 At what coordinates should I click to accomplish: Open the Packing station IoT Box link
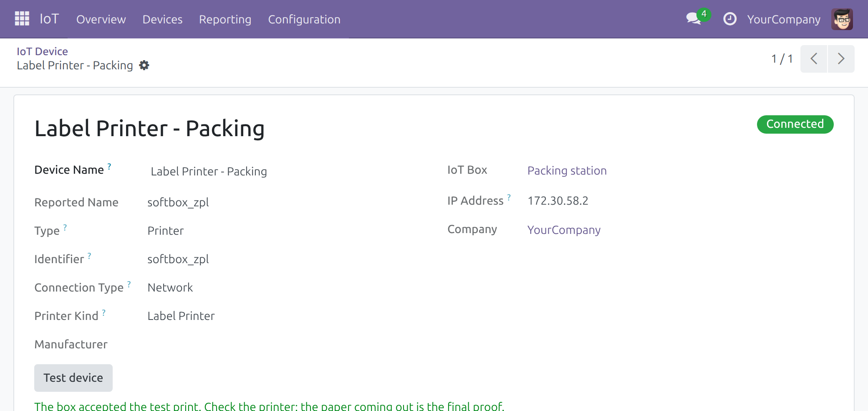click(x=567, y=170)
